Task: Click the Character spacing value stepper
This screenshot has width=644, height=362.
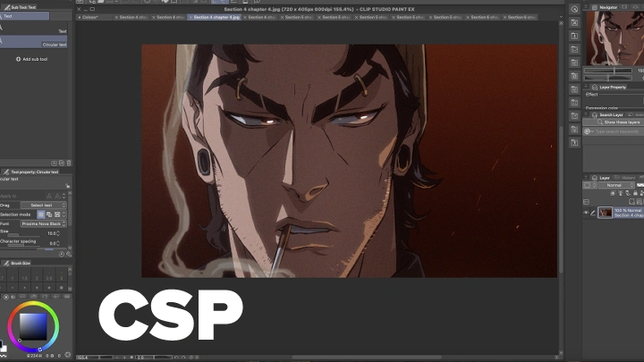Action: 58,243
